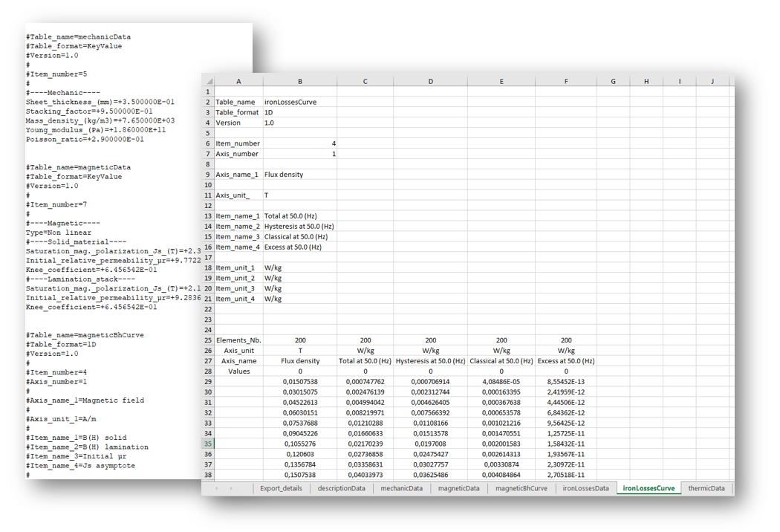Select cell with value 4,08486E-05
The width and height of the screenshot is (780, 532).
pos(501,382)
